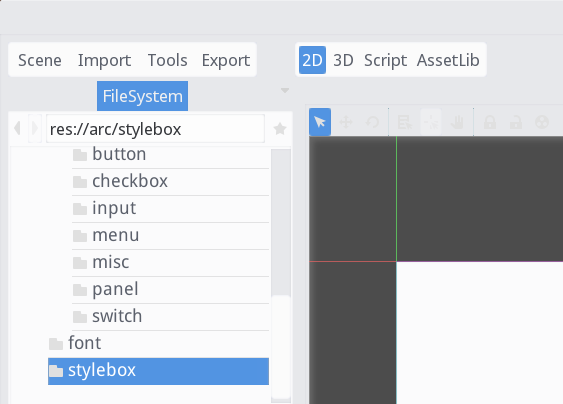Open the Scene menu

click(x=40, y=60)
